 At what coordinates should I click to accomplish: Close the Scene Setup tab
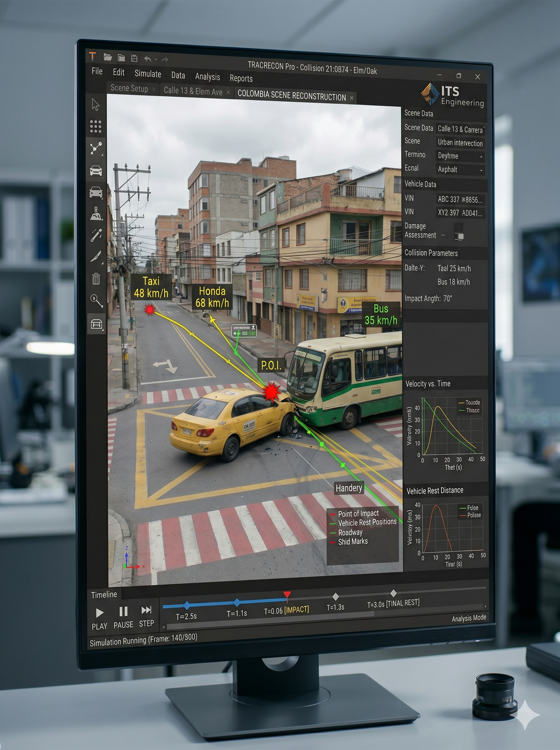tap(153, 89)
